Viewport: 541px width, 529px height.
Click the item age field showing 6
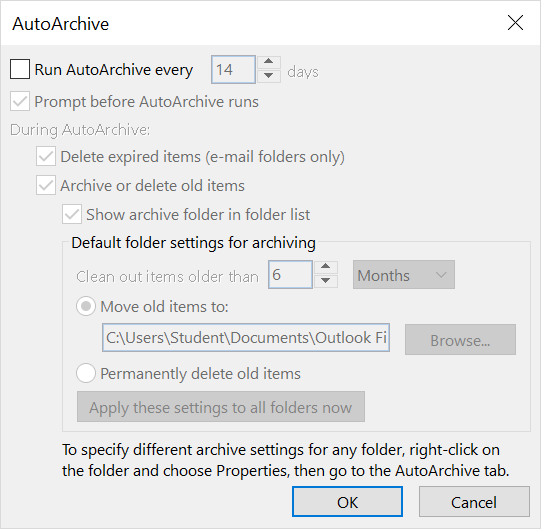(290, 275)
